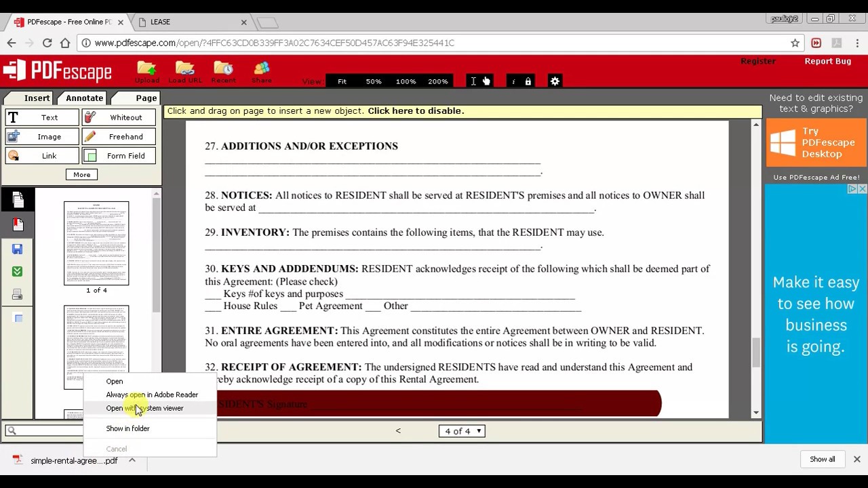Click the blue floppy disk save icon
Viewport: 868px width, 488px height.
[x=18, y=249]
